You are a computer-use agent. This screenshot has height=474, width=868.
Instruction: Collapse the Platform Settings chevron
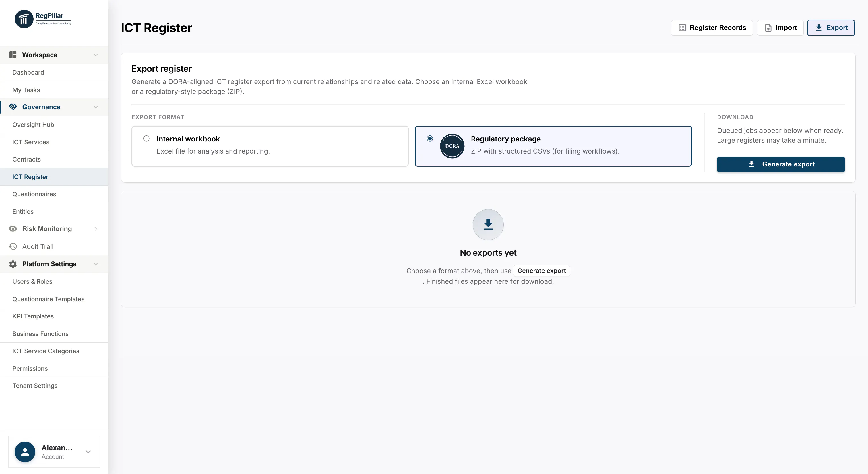tap(96, 264)
